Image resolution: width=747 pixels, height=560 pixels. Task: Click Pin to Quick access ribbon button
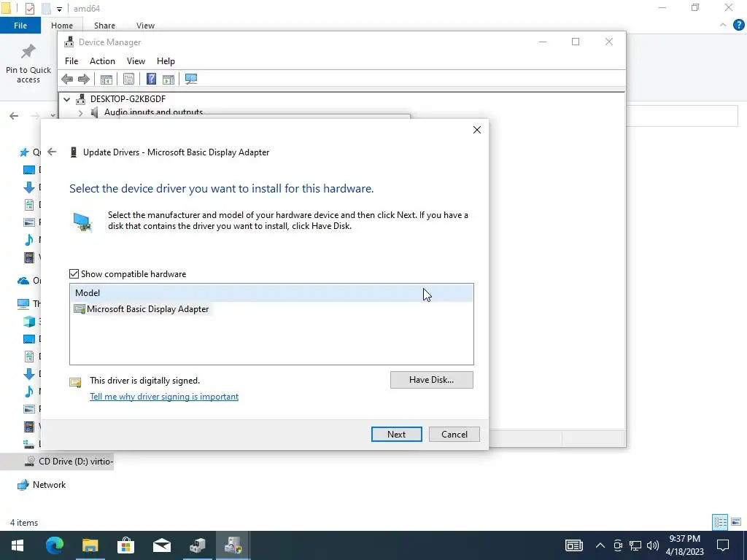pyautogui.click(x=28, y=64)
